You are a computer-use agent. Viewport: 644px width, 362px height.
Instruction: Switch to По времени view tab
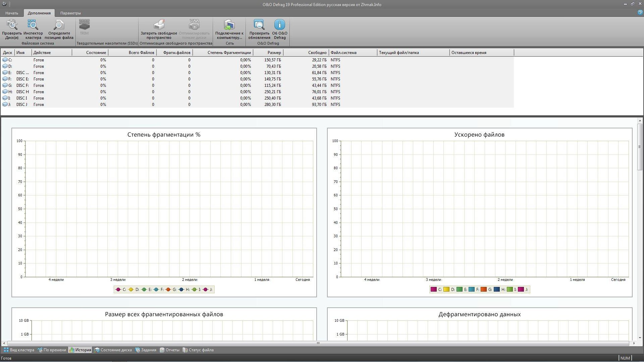(52, 350)
